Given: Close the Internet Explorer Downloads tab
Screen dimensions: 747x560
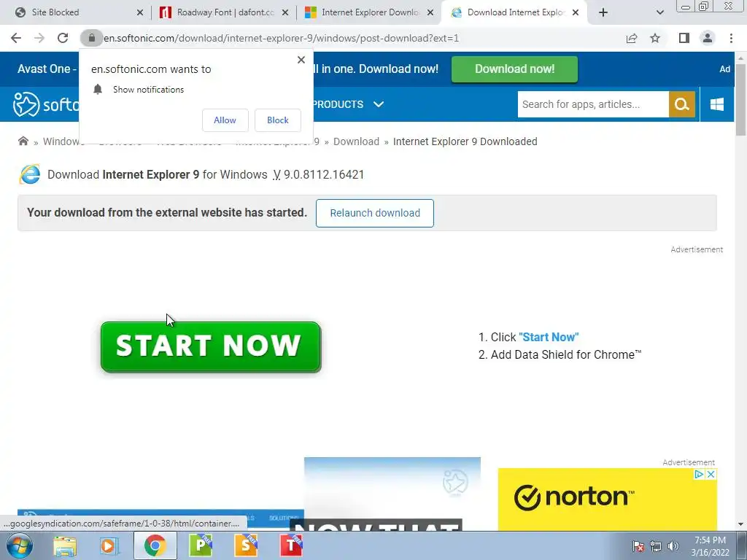Looking at the screenshot, I should [x=430, y=12].
